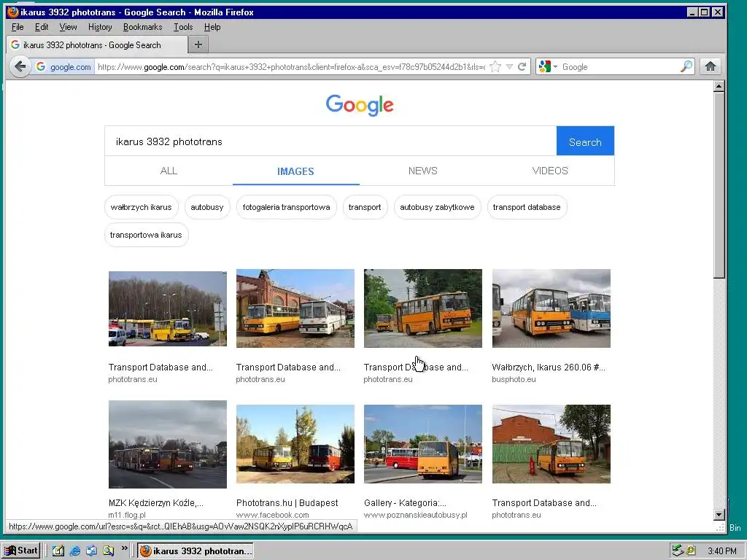Click the m11.flog.pl source link
Image resolution: width=747 pixels, height=560 pixels.
127,515
